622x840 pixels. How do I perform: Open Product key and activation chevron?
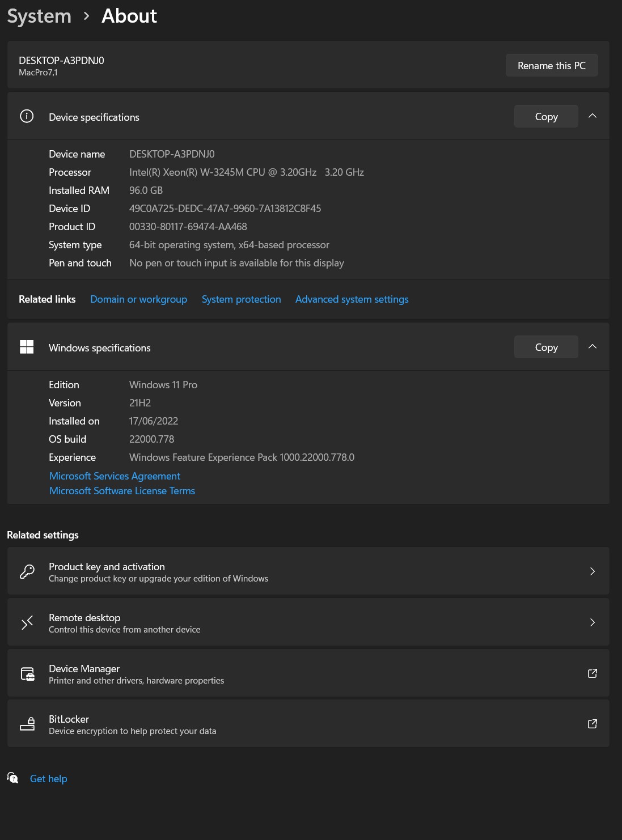pos(593,571)
